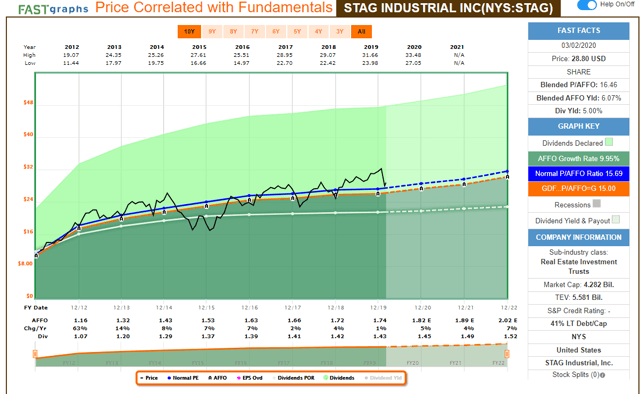
Task: Toggle Dividends POR series in legend
Action: coord(294,378)
